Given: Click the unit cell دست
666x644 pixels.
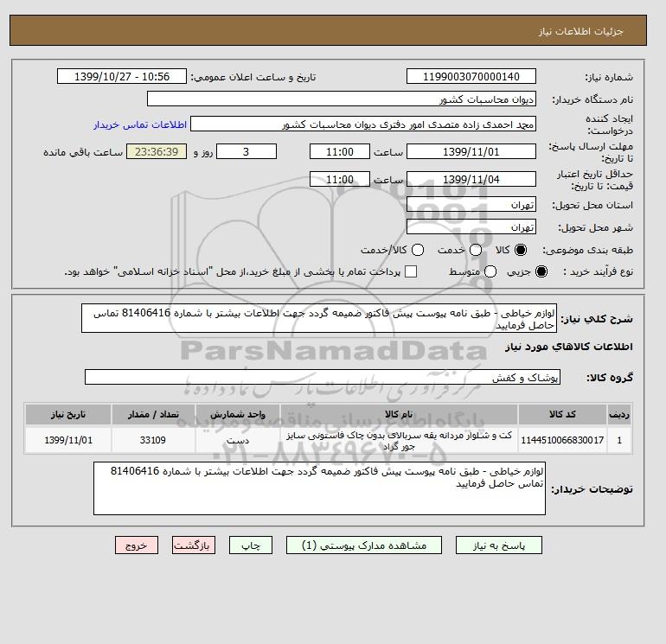Looking at the screenshot, I should point(238,440).
